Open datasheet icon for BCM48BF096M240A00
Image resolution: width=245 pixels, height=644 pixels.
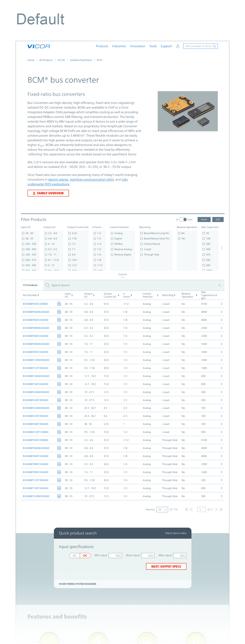[x=59, y=344]
